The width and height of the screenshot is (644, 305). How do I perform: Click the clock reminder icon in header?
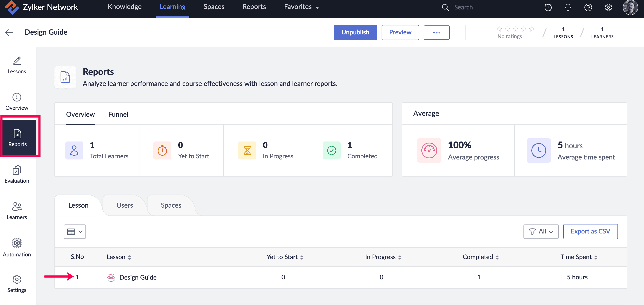(548, 7)
